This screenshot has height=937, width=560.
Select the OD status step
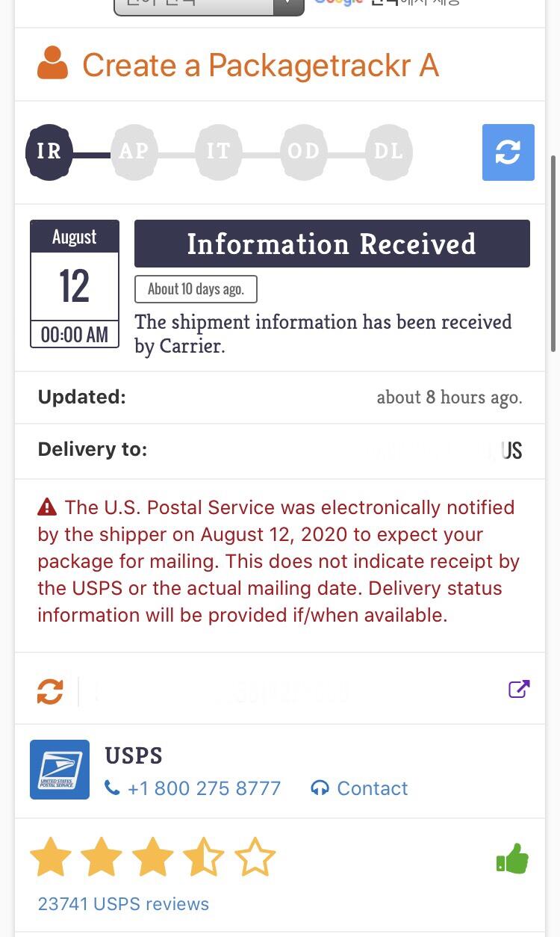coord(303,152)
